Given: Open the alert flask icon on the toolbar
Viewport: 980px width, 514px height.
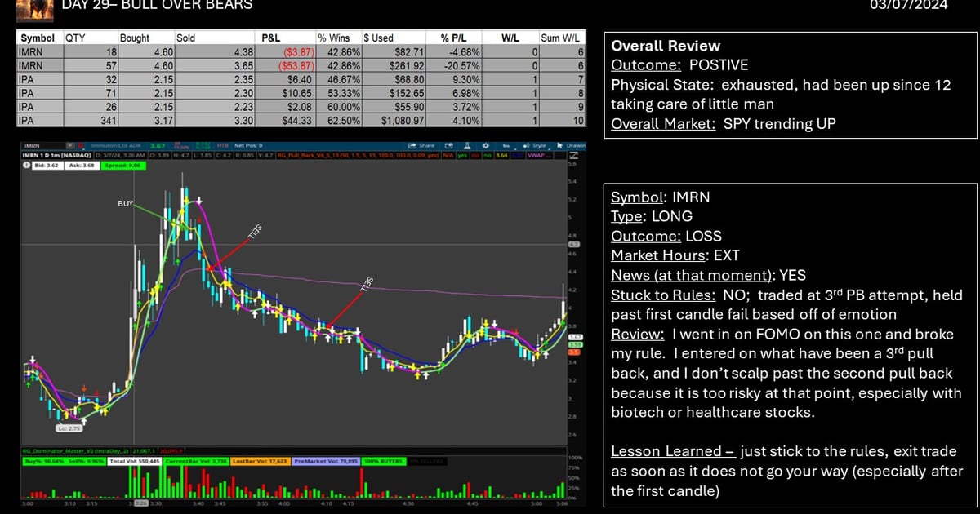Looking at the screenshot, I should [x=468, y=144].
